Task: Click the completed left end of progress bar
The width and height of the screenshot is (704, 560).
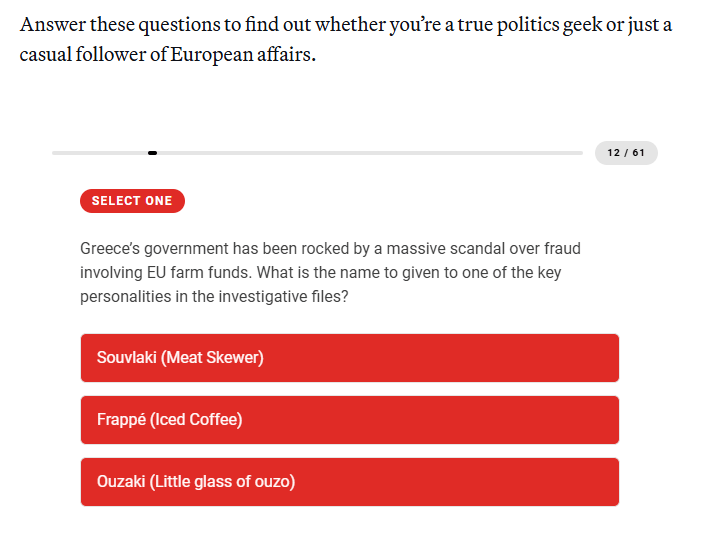Action: pyautogui.click(x=98, y=153)
